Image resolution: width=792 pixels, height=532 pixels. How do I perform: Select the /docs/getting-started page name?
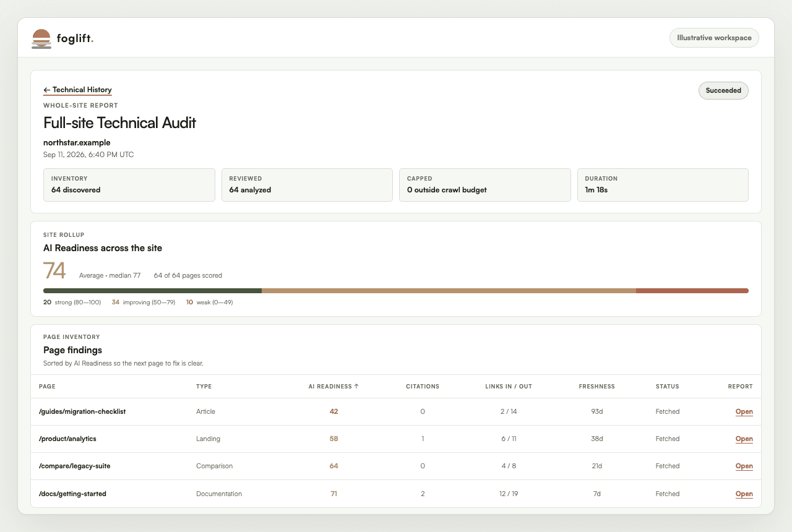tap(72, 494)
